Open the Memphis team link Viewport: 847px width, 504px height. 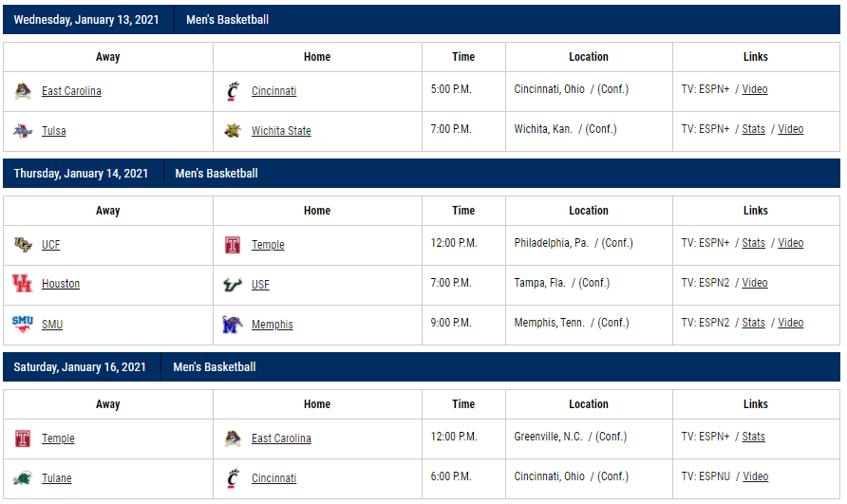point(273,324)
